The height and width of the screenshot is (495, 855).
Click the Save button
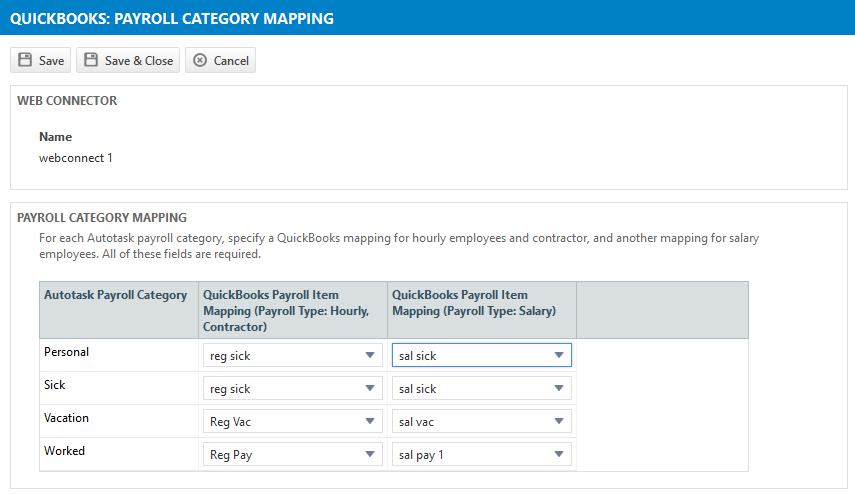coord(40,60)
